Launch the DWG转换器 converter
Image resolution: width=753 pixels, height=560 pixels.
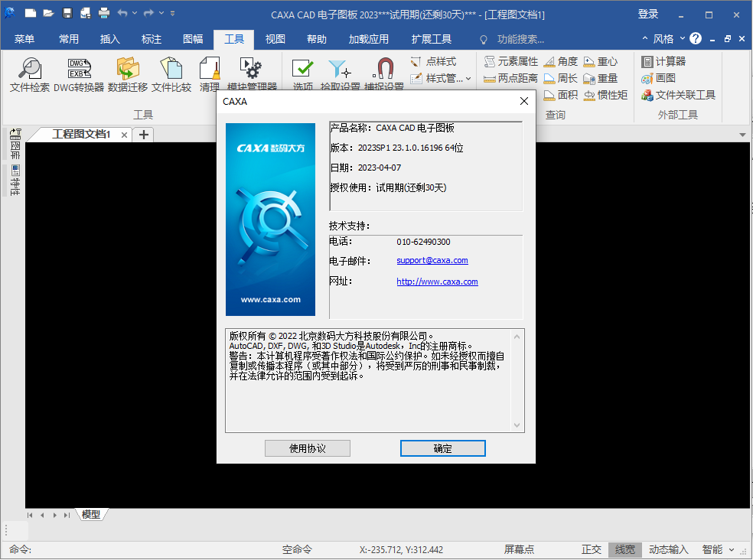79,74
